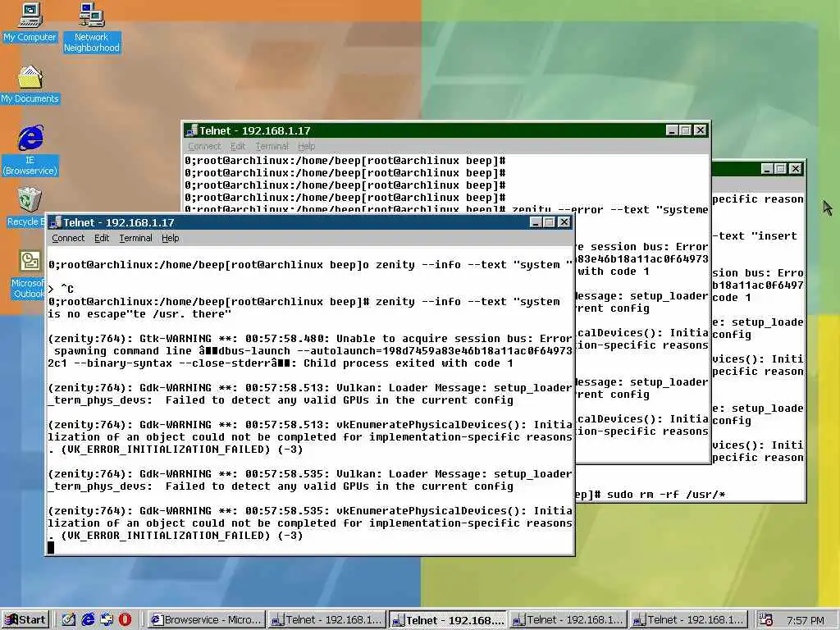The width and height of the screenshot is (840, 630).
Task: Select the Microsoft Outlook desktop icon
Action: click(29, 274)
